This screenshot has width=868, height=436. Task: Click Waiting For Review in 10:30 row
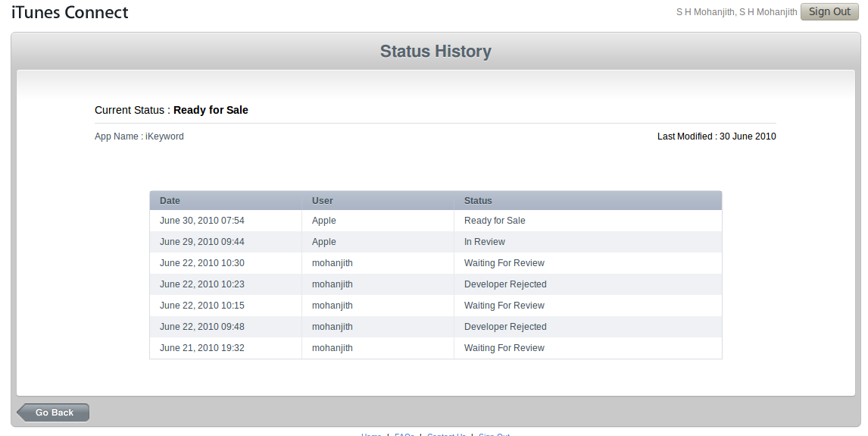pyautogui.click(x=504, y=263)
